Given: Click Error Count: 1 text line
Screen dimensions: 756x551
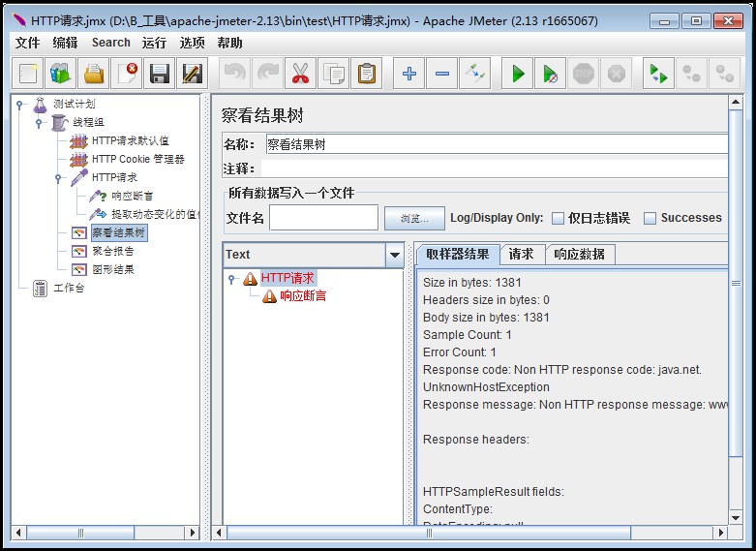Looking at the screenshot, I should (460, 352).
